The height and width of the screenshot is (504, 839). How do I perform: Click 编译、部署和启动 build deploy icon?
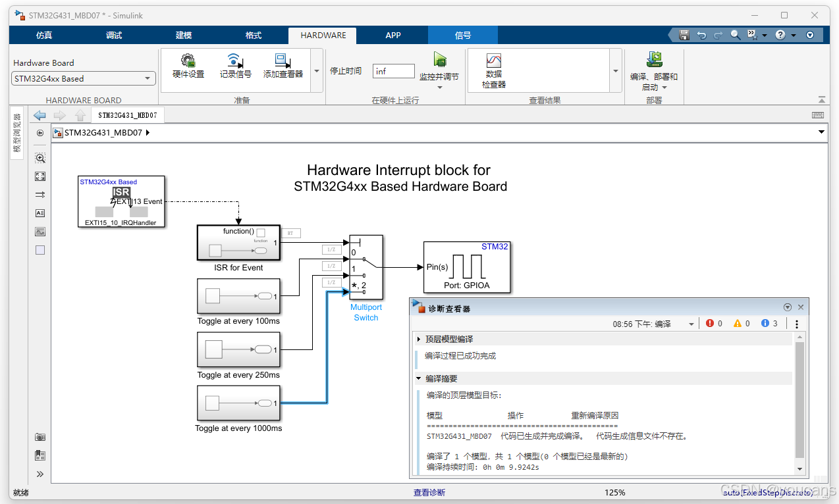tap(654, 60)
